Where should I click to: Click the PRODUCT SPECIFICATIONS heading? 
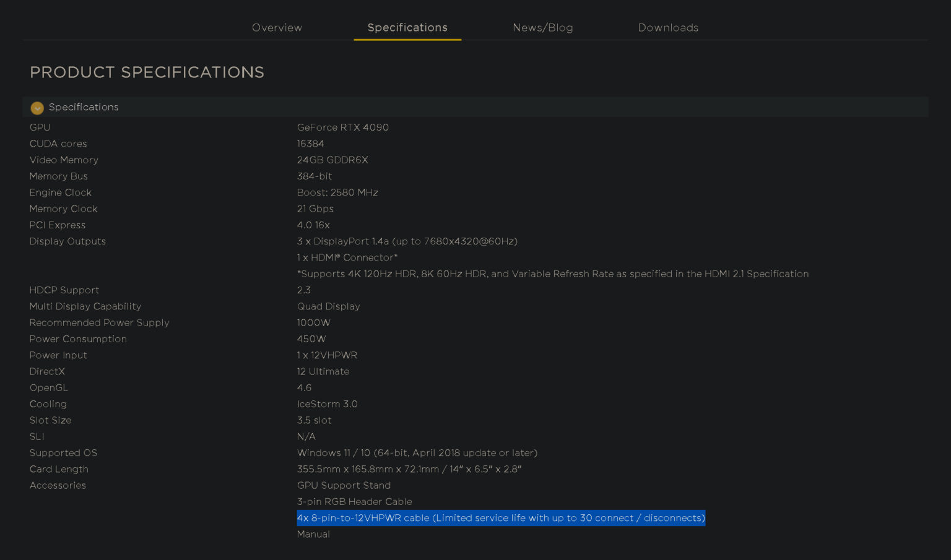point(147,72)
